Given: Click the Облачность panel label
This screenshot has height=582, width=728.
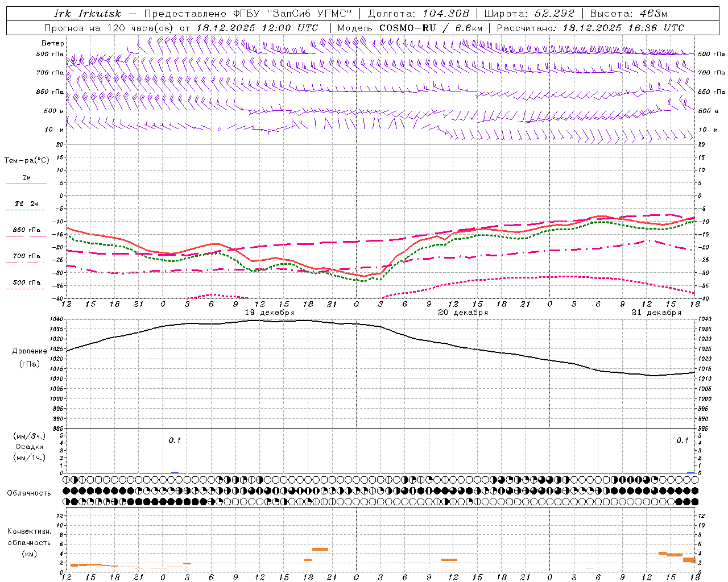Looking at the screenshot, I should click(x=29, y=493).
